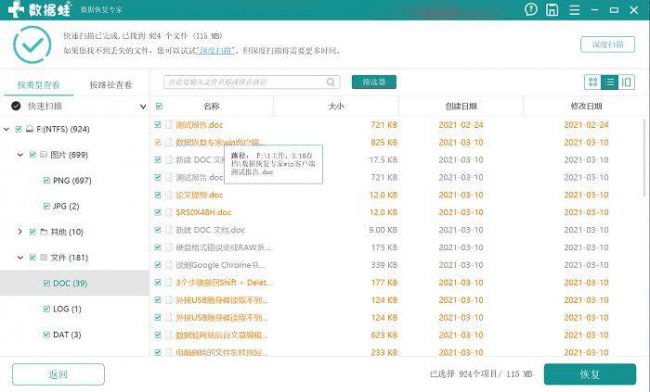
Task: Uncheck the 其他 (10) checkbox
Action: (x=32, y=232)
